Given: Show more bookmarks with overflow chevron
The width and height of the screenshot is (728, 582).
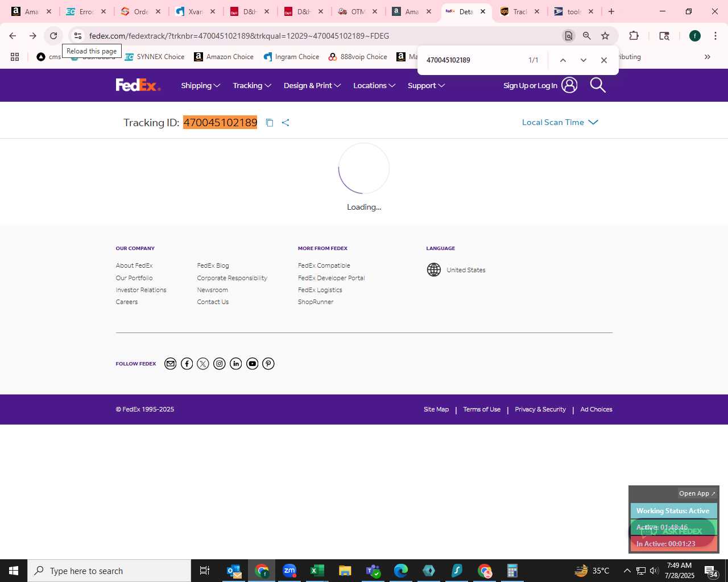Looking at the screenshot, I should (708, 57).
